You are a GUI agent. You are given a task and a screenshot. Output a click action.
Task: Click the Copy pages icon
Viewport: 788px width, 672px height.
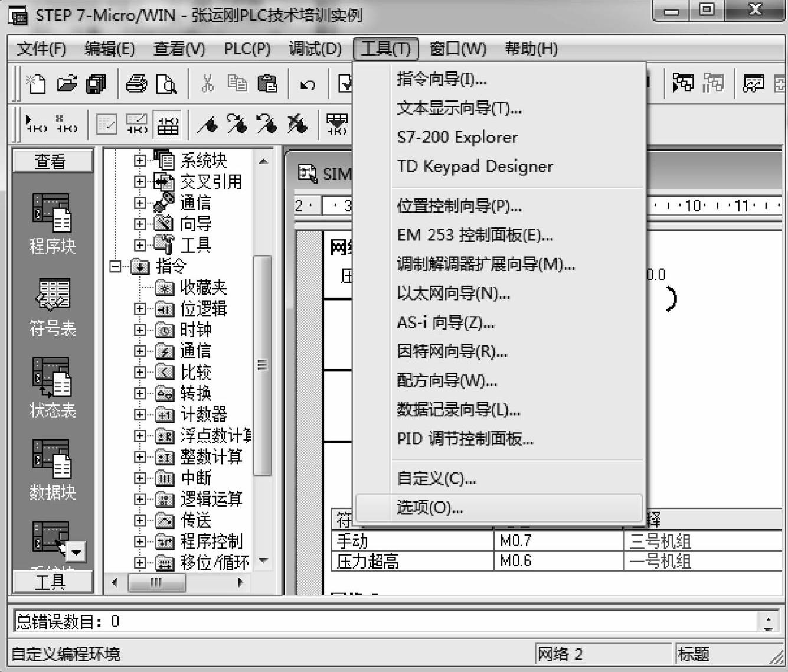pos(237,84)
